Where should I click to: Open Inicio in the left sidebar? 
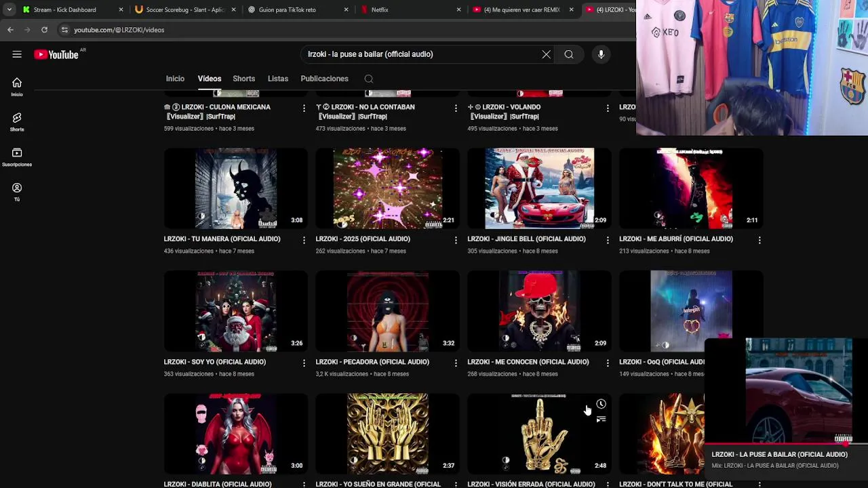17,87
